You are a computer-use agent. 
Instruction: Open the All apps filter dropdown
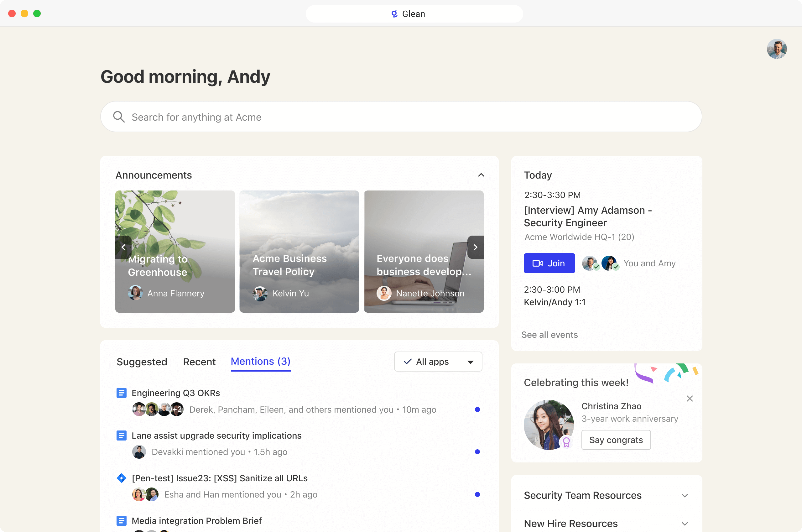tap(438, 362)
